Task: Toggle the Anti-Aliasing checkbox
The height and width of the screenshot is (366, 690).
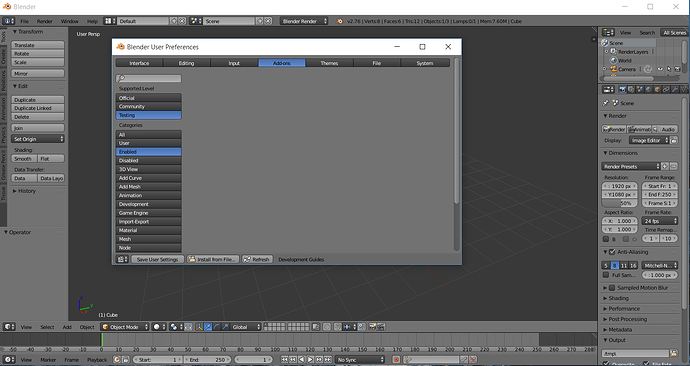Action: click(x=612, y=252)
